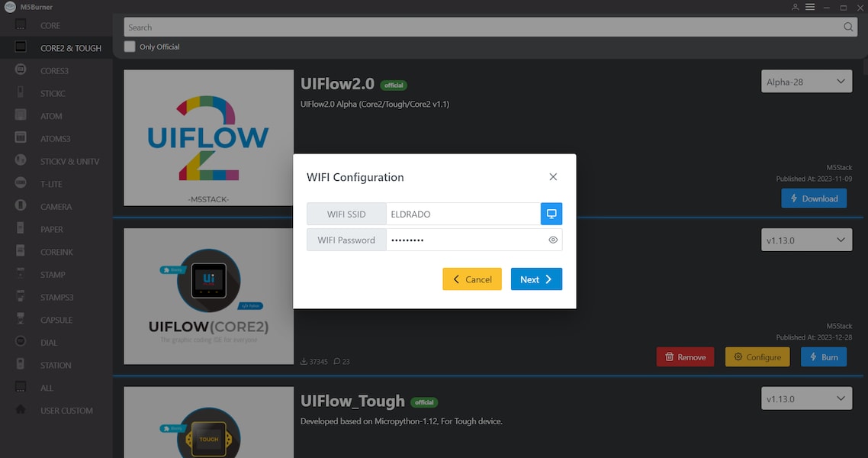Configure the UIFlow Core2 firmware
The image size is (868, 458).
[x=757, y=357]
